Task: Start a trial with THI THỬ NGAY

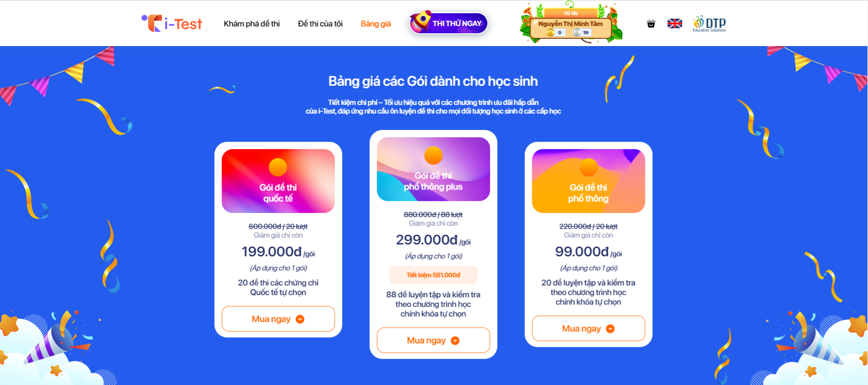Action: (449, 23)
